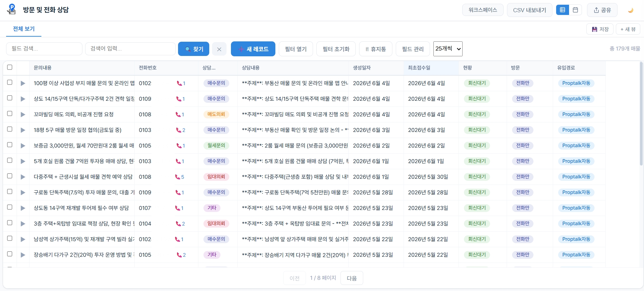Screen dimensions: 644x291
Task: Expand the 꼬마빌딩 매도 의뢰 row
Action: click(23, 115)
